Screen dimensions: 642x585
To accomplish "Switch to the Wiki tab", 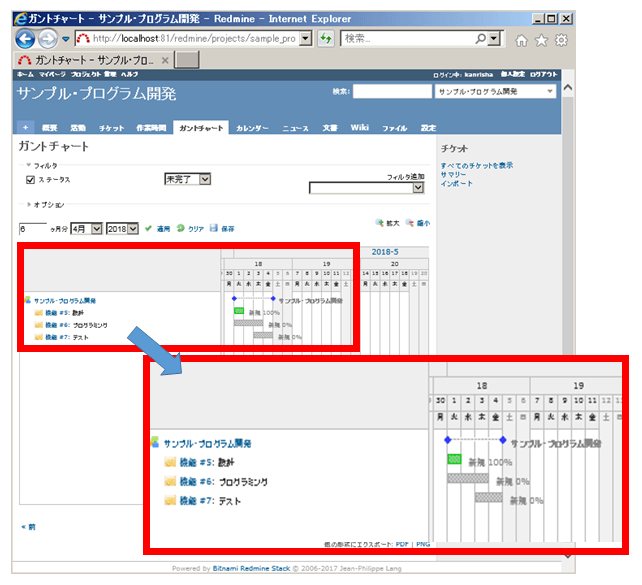I will tap(359, 128).
